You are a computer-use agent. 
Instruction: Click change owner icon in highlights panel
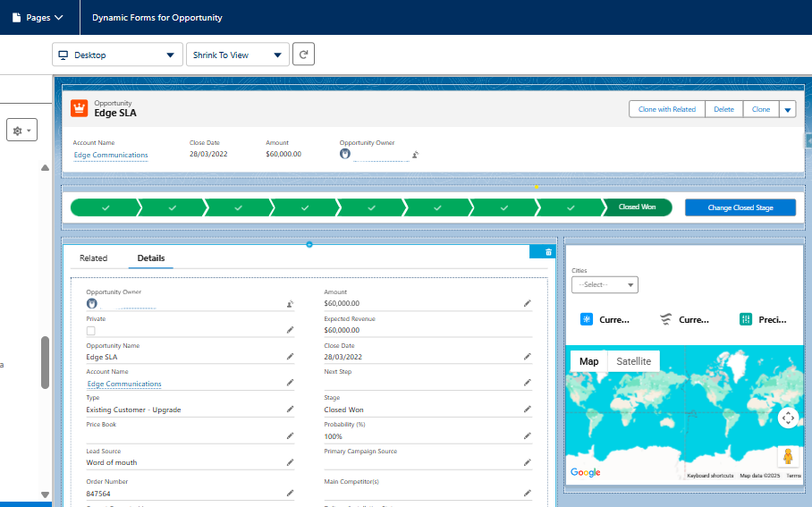point(415,155)
